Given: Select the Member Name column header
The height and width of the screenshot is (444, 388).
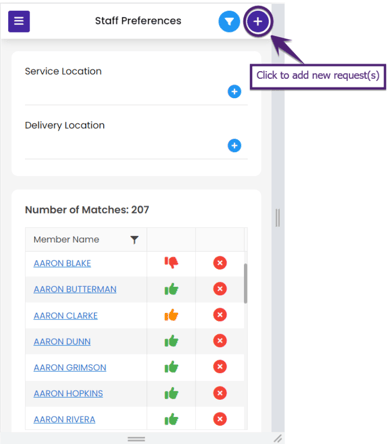Looking at the screenshot, I should tap(66, 239).
